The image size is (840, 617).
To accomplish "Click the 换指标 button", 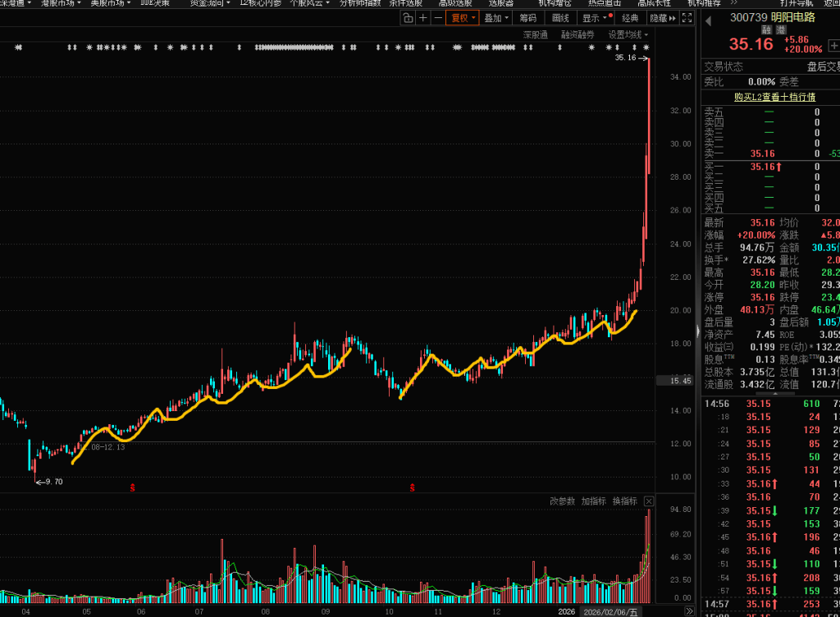I will (x=624, y=501).
